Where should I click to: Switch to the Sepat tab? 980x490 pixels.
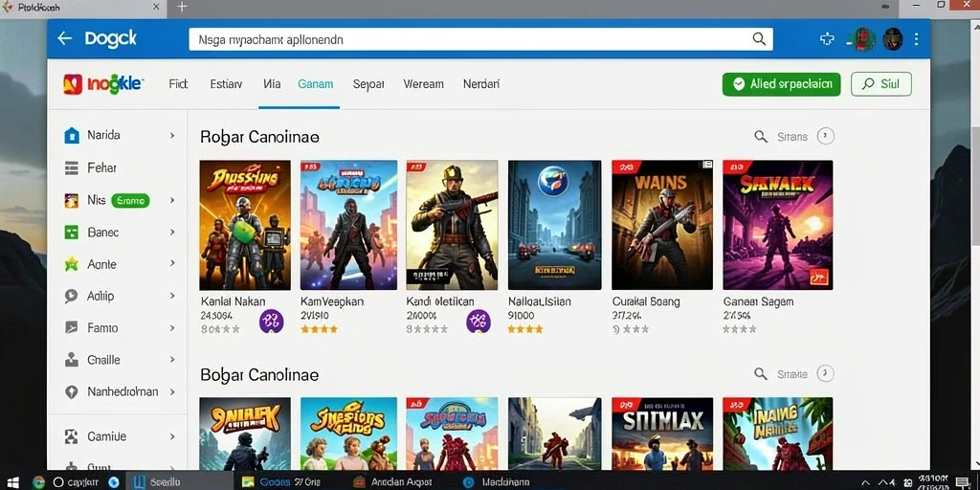tap(368, 84)
